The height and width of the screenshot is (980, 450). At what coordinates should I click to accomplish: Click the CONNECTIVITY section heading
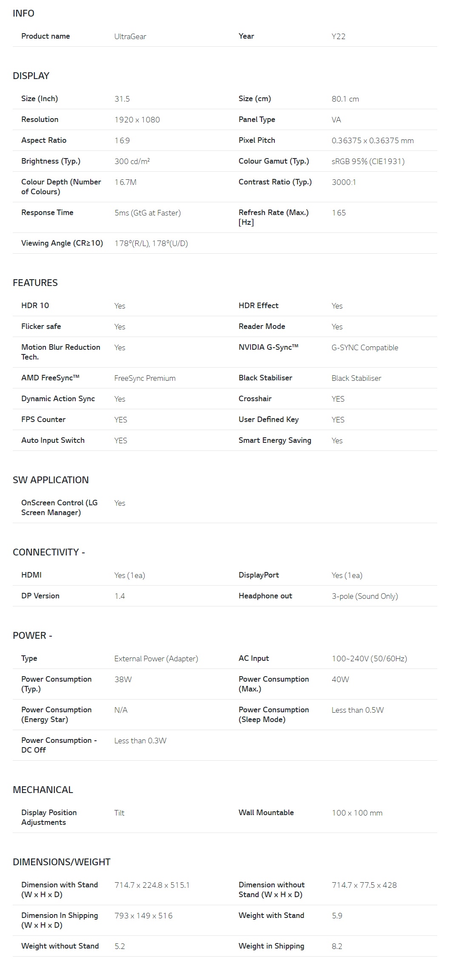[48, 552]
